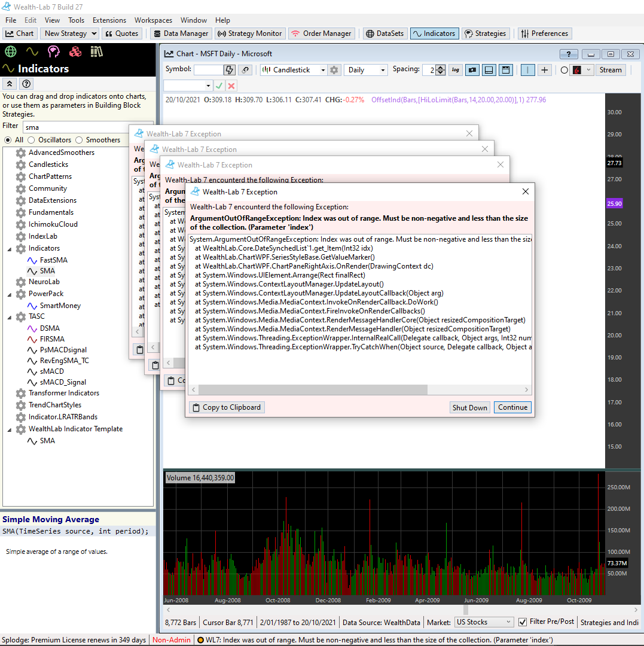644x646 pixels.
Task: Open the Daily timeframe dropdown
Action: (x=365, y=70)
